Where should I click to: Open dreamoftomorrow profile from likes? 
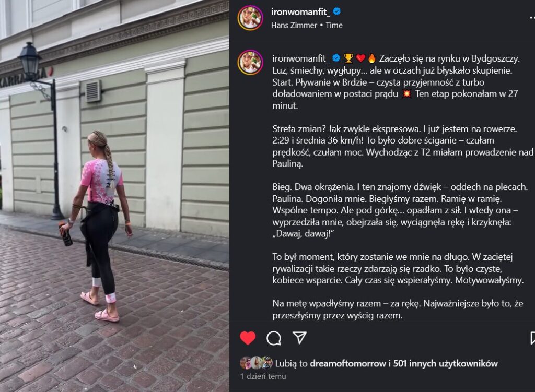[347, 364]
